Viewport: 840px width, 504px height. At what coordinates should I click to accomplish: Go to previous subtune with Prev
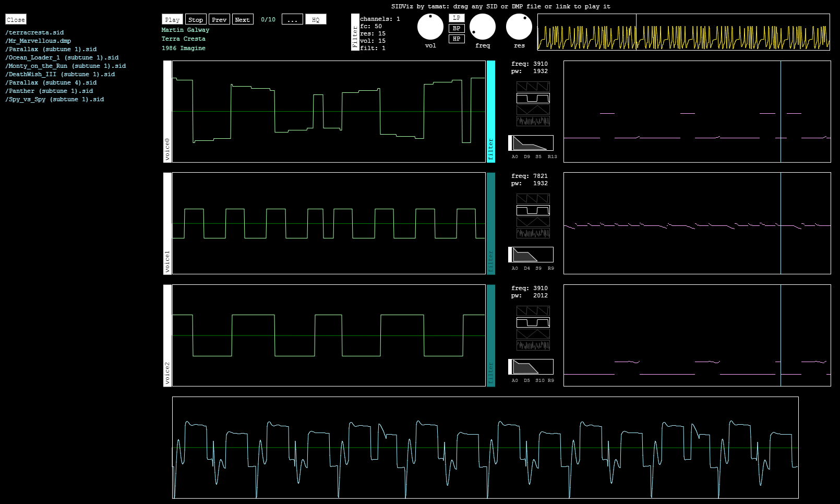click(219, 19)
